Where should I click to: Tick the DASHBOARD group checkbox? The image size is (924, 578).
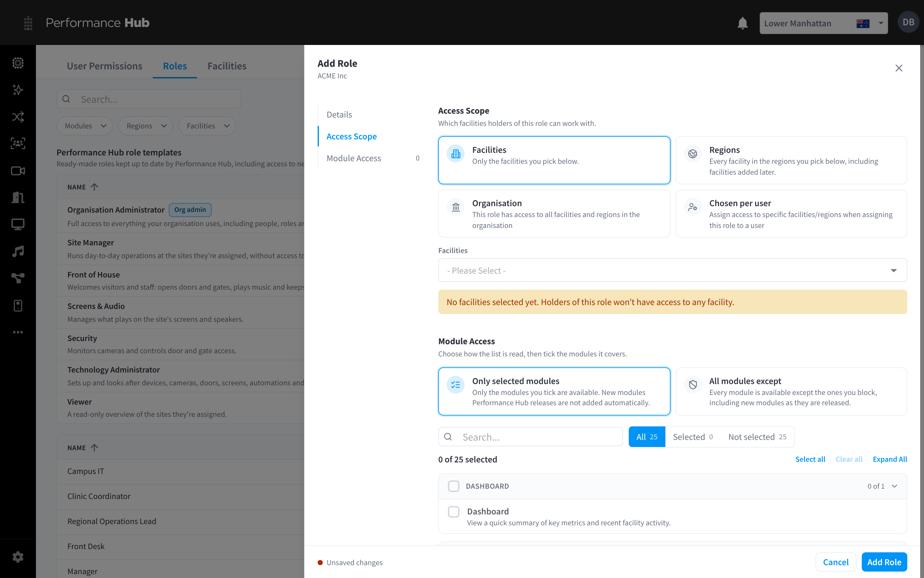[454, 486]
